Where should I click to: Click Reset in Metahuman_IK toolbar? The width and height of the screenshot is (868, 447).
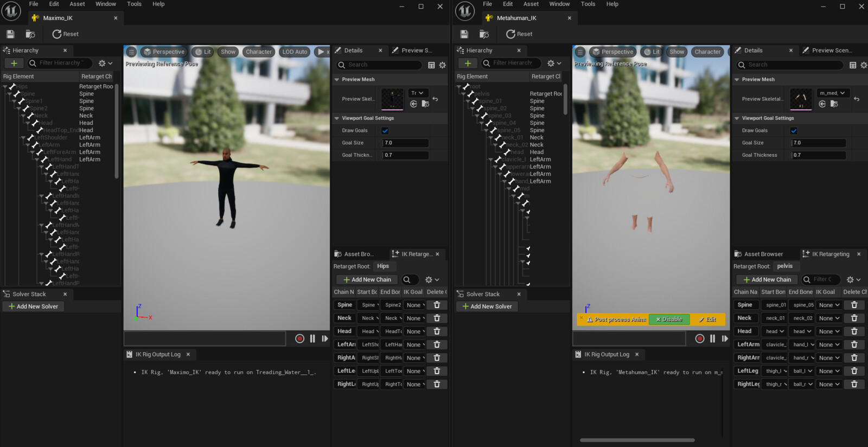click(519, 34)
